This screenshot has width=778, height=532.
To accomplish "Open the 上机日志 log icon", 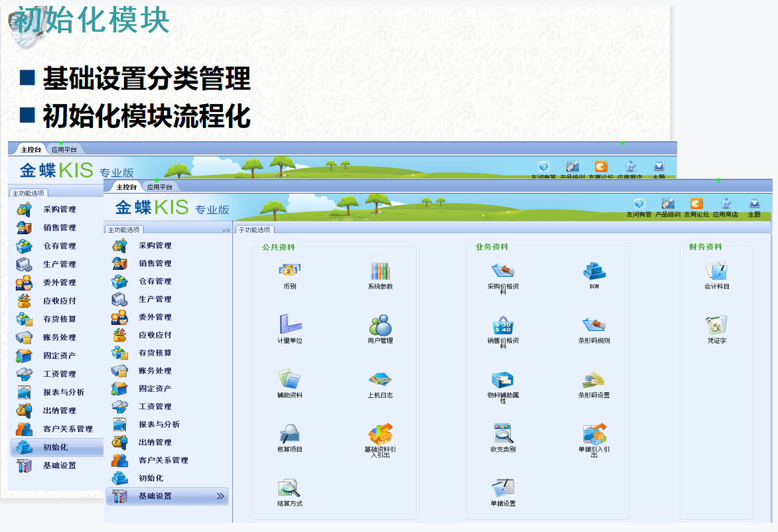I will (379, 383).
